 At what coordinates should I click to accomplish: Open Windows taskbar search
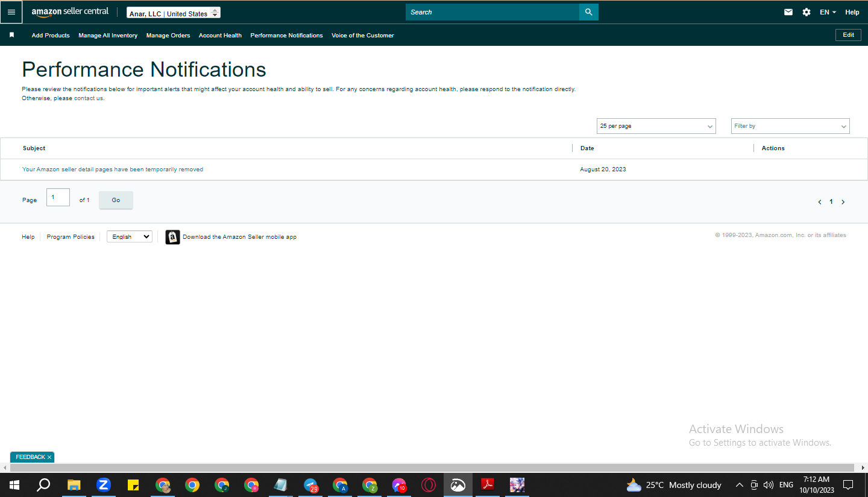tap(43, 485)
